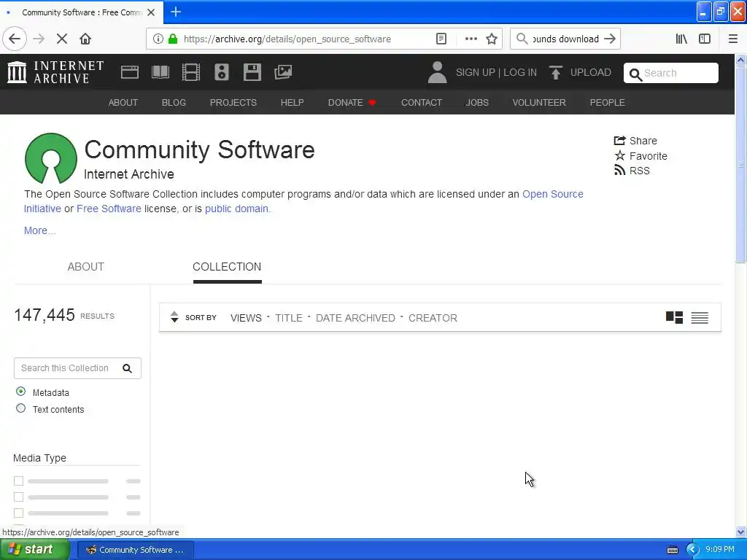Screen dimensions: 747x560
Task: Close the Community Software tab
Action: pos(151,12)
